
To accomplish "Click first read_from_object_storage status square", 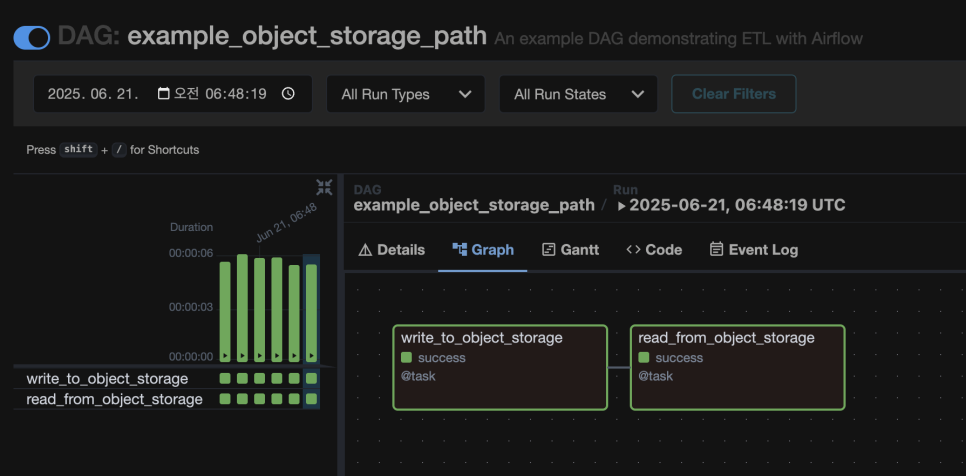I will click(225, 398).
